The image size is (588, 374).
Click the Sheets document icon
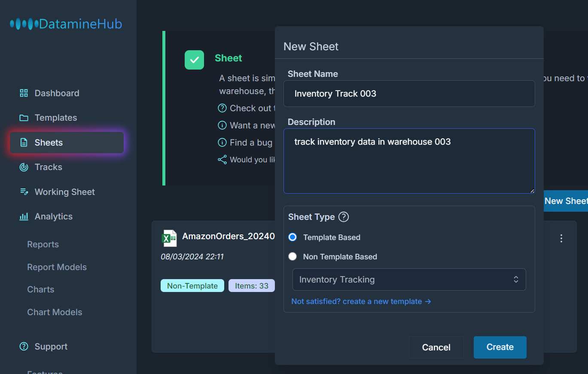pyautogui.click(x=24, y=143)
